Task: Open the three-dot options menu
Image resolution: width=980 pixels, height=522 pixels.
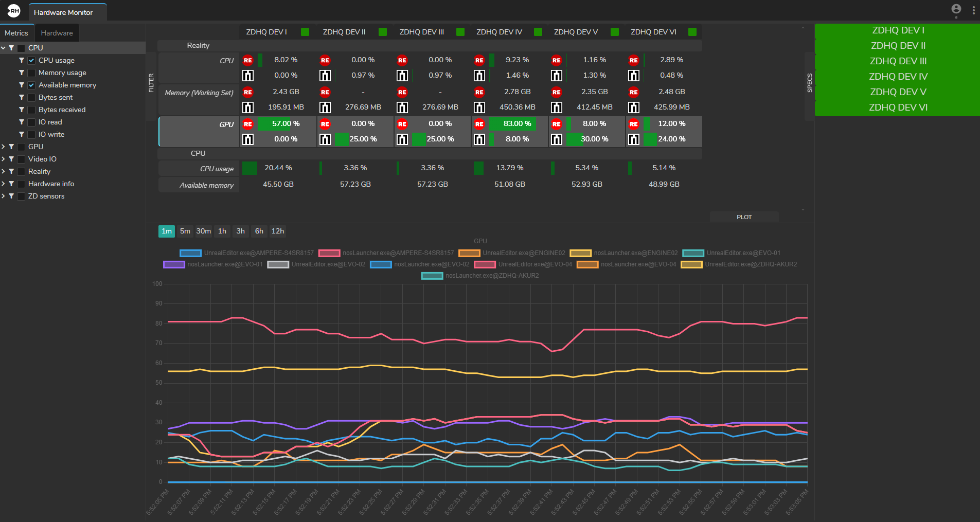Action: pos(973,10)
